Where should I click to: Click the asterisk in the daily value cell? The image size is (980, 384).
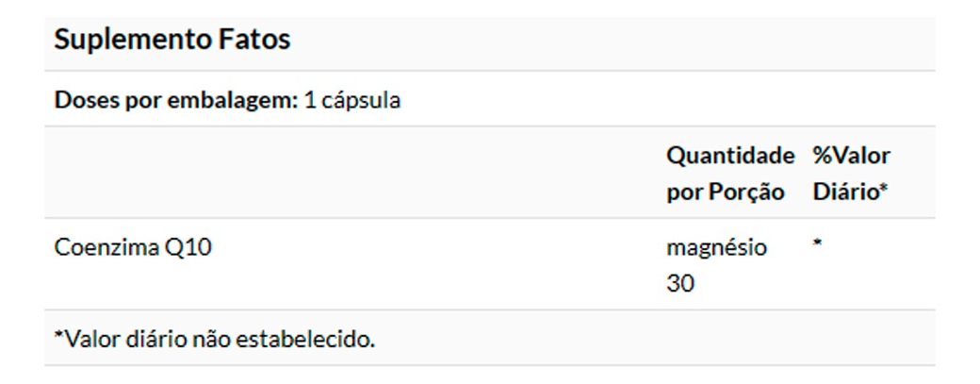click(x=817, y=245)
